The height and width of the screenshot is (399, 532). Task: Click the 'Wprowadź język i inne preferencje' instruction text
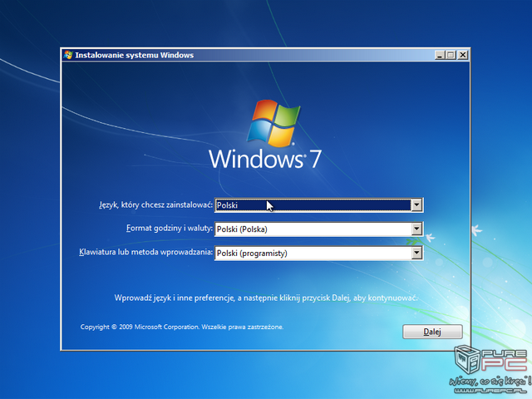266,298
